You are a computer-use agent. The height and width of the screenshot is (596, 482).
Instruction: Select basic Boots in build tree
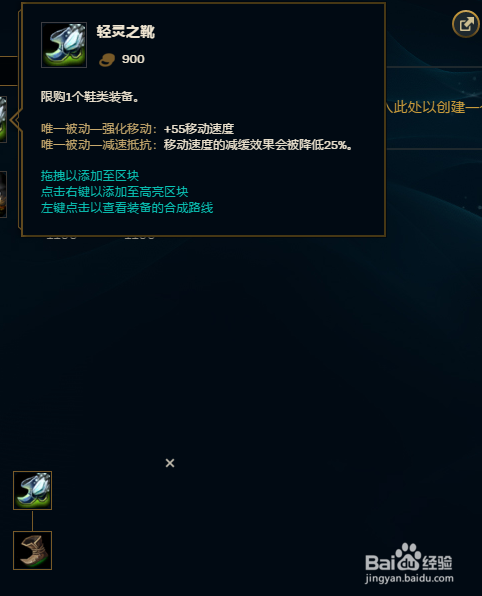pyautogui.click(x=32, y=550)
